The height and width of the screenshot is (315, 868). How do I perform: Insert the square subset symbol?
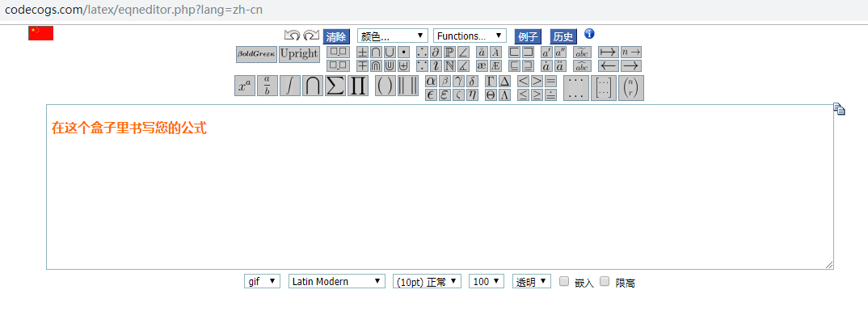(514, 52)
